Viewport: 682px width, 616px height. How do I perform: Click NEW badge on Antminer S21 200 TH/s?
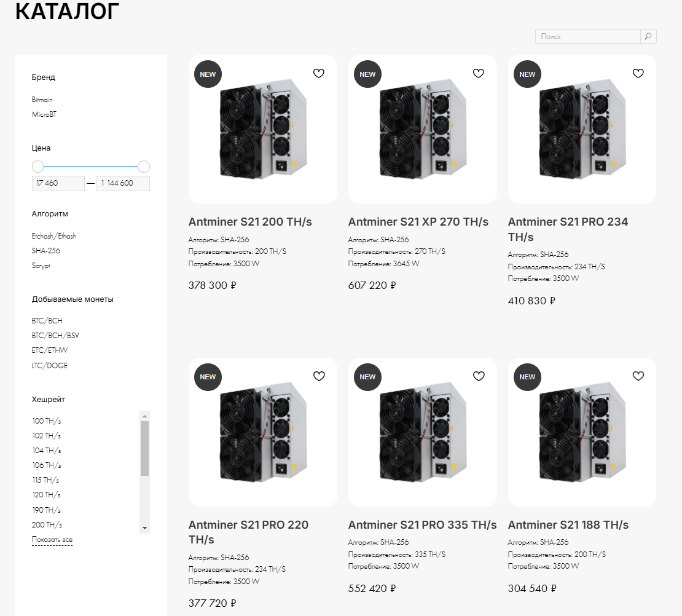[x=208, y=74]
